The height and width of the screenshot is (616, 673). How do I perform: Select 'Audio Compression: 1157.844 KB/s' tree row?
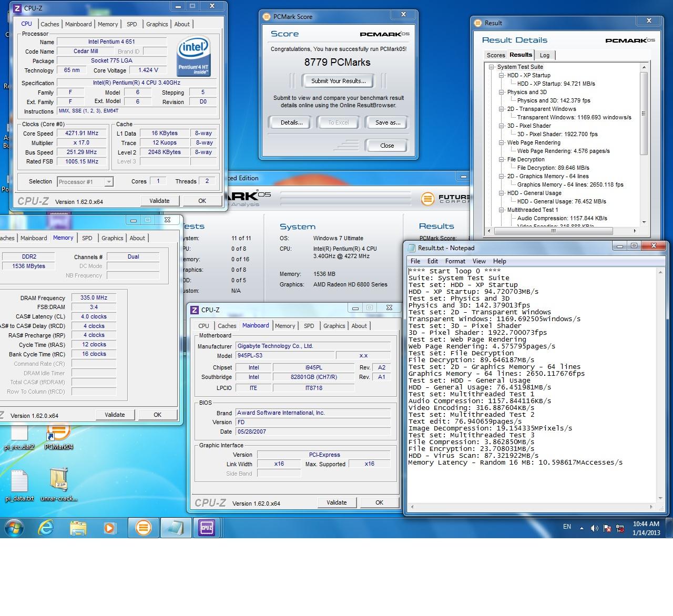(x=562, y=218)
